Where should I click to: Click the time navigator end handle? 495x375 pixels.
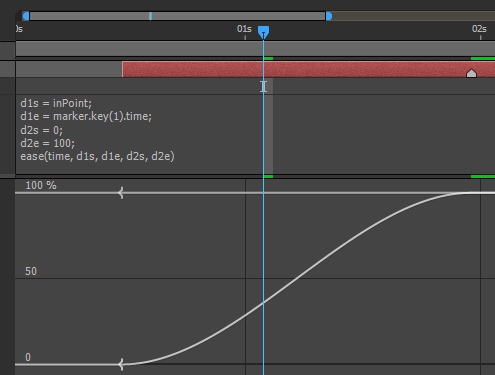pos(329,16)
